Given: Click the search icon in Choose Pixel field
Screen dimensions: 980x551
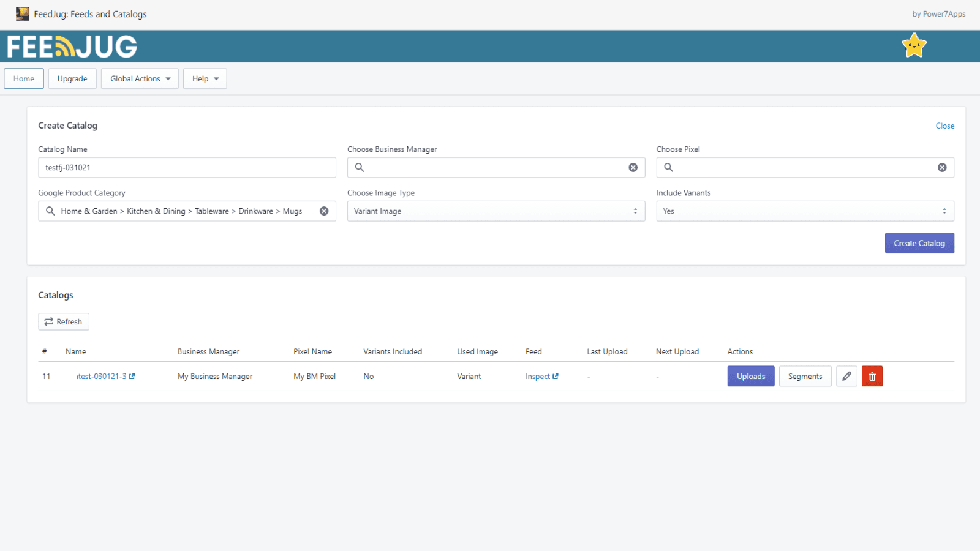Looking at the screenshot, I should (668, 167).
